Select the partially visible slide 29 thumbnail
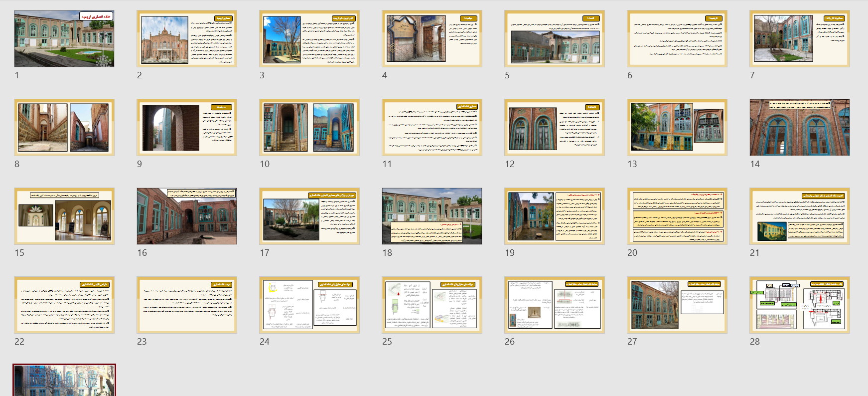Image resolution: width=868 pixels, height=396 pixels. coord(64,381)
